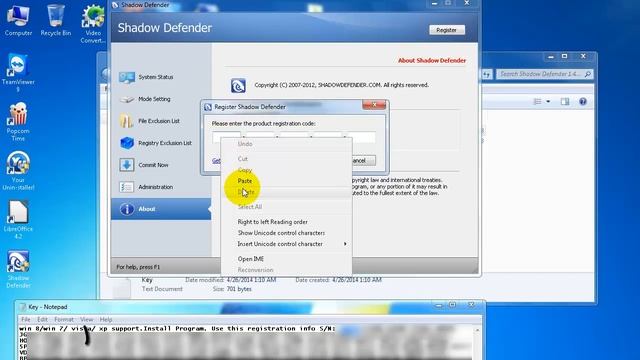This screenshot has width=640, height=360.
Task: Launch the Video Converter desktop shortcut
Action: pos(93,24)
